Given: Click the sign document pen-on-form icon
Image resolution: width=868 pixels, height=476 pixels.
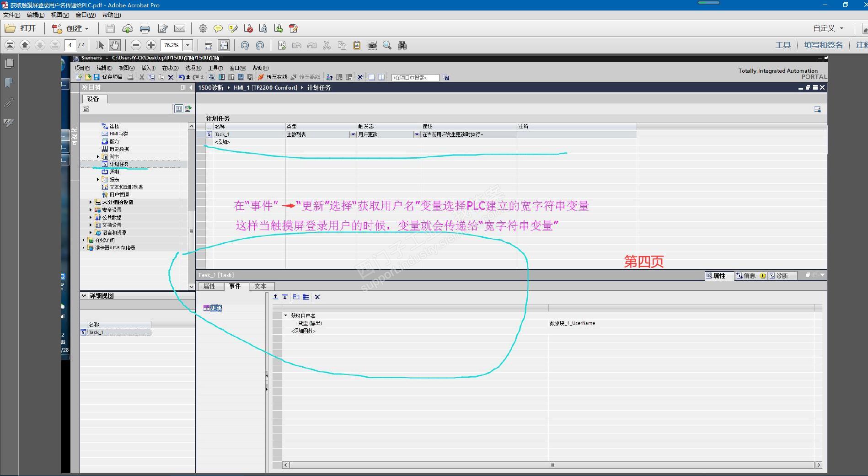Looking at the screenshot, I should (x=162, y=28).
